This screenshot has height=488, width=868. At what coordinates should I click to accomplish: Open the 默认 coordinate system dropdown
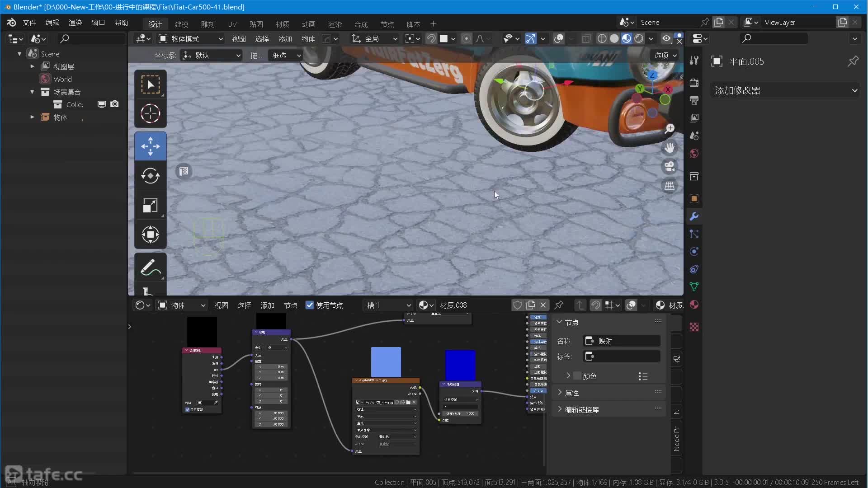coord(211,55)
